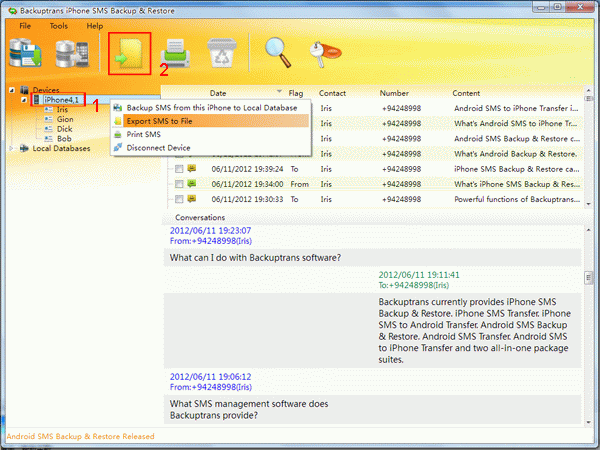Open the Help menu
The width and height of the screenshot is (600, 450).
[95, 26]
